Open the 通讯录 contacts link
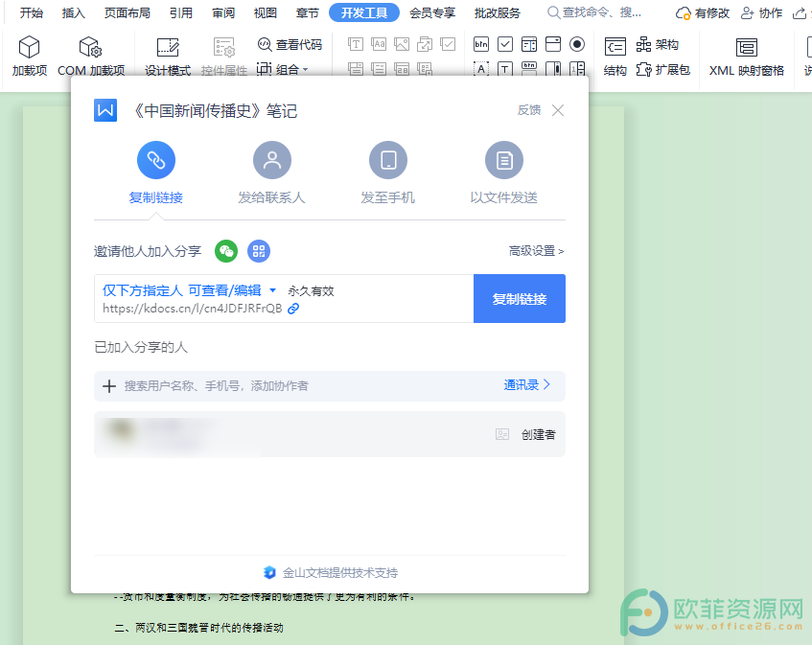812x645 pixels. 526,384
